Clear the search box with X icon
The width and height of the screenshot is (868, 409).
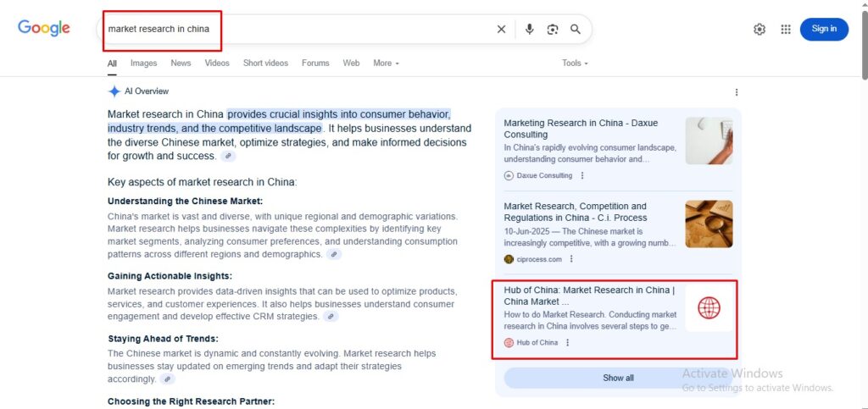(x=501, y=30)
